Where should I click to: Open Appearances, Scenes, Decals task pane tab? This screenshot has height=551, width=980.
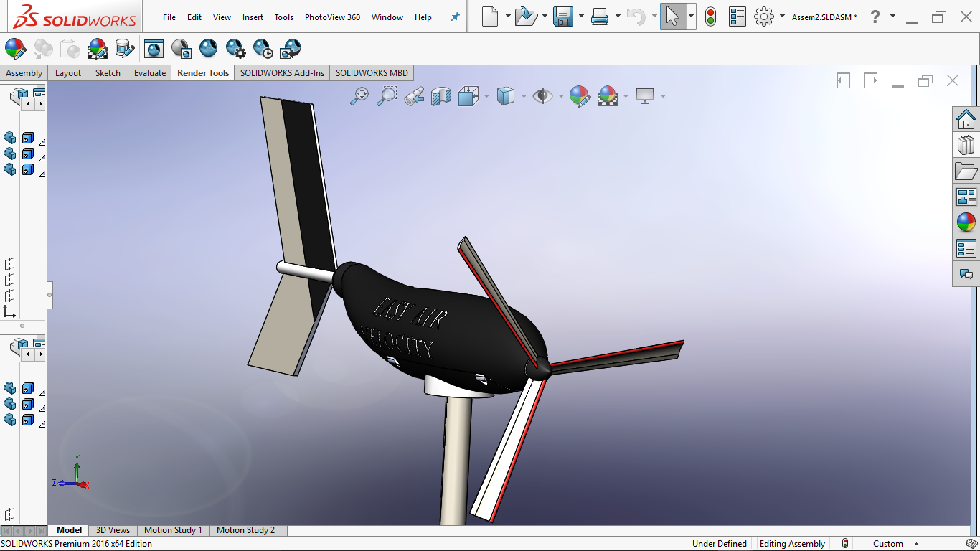pos(966,222)
